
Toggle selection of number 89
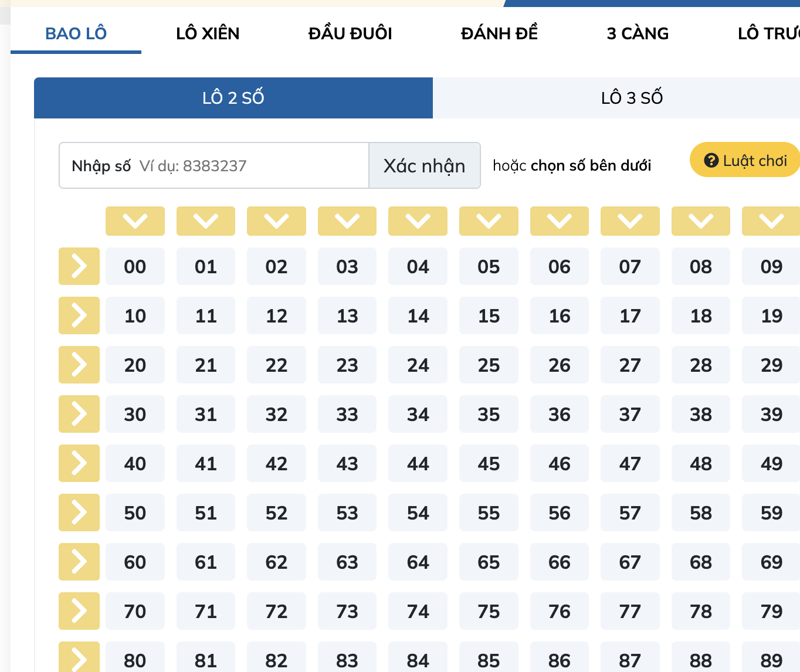pos(770,660)
